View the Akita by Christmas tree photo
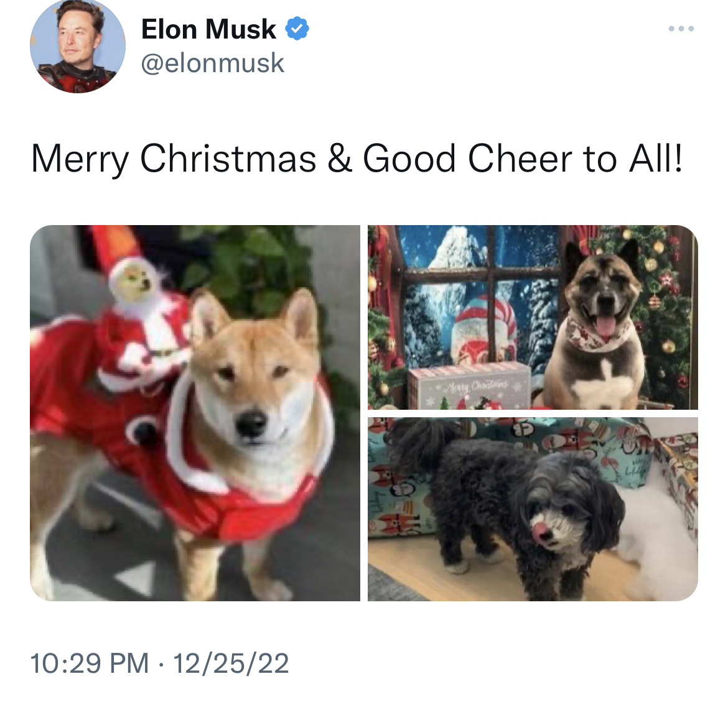This screenshot has height=702, width=728. pyautogui.click(x=533, y=317)
